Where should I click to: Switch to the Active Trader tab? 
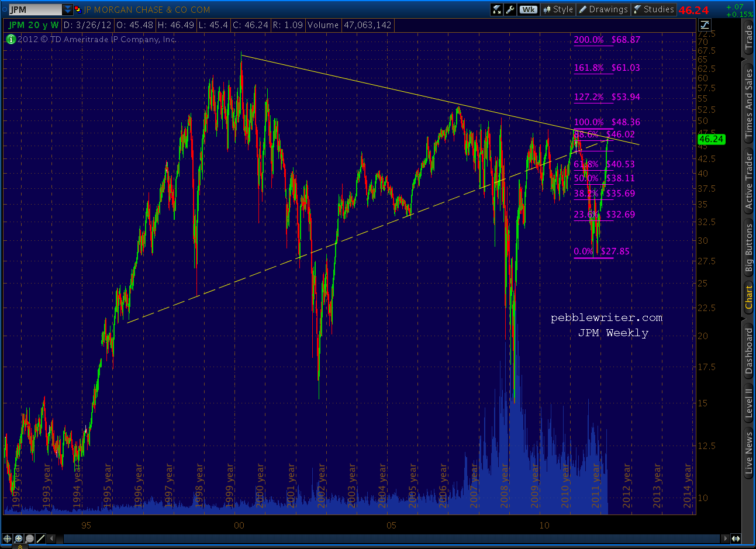pos(748,180)
